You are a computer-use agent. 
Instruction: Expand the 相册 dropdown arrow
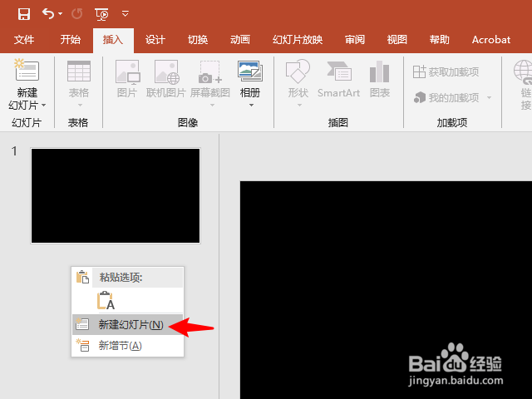(251, 106)
